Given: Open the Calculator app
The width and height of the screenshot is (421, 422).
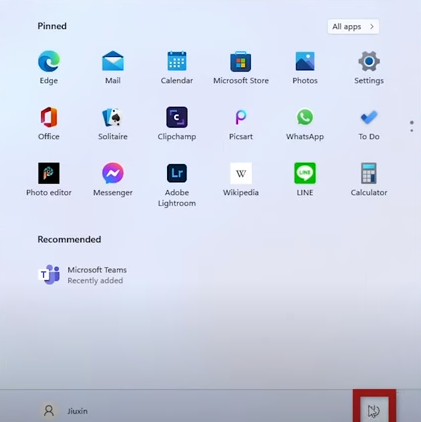Looking at the screenshot, I should coord(369,180).
